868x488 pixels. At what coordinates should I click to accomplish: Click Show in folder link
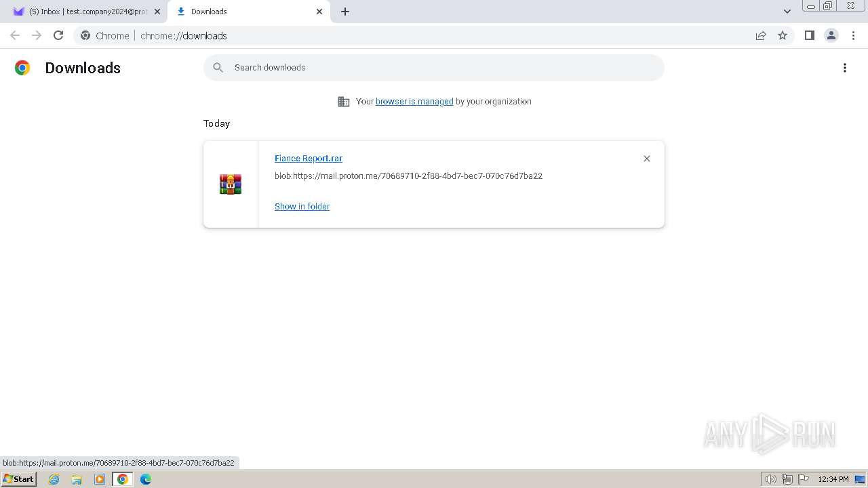point(302,207)
